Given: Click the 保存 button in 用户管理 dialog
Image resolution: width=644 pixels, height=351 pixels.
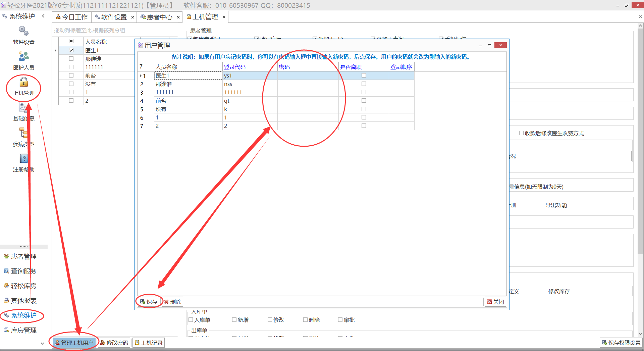Looking at the screenshot, I should [x=149, y=302].
